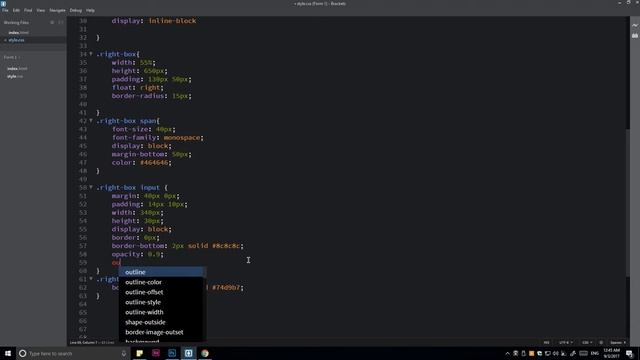This screenshot has height=360, width=640.
Task: Open the Debug menu
Action: (x=76, y=10)
